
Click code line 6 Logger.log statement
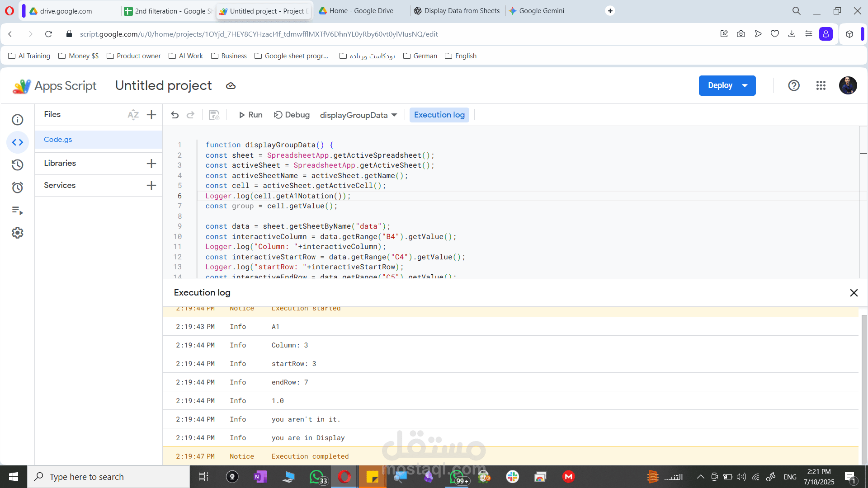[x=278, y=196]
